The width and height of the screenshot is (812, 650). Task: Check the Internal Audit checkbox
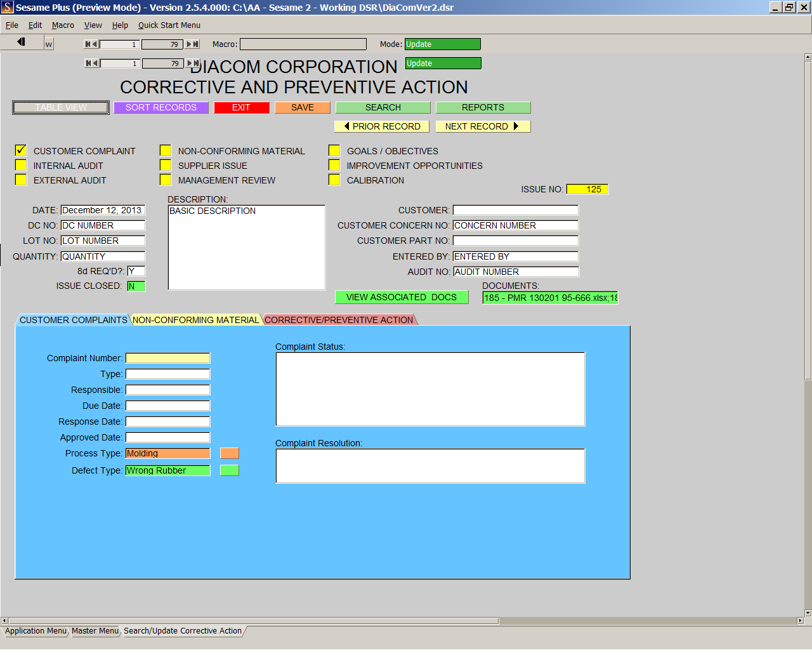tap(21, 165)
